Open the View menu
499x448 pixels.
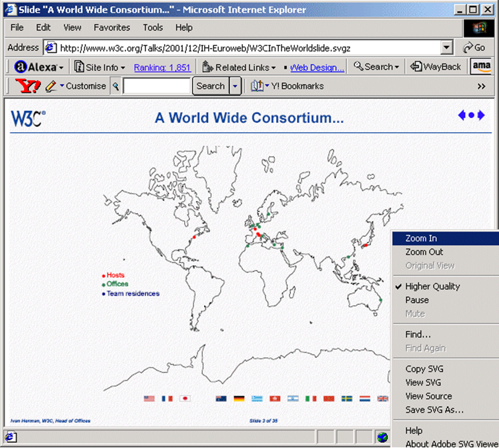pyautogui.click(x=72, y=27)
